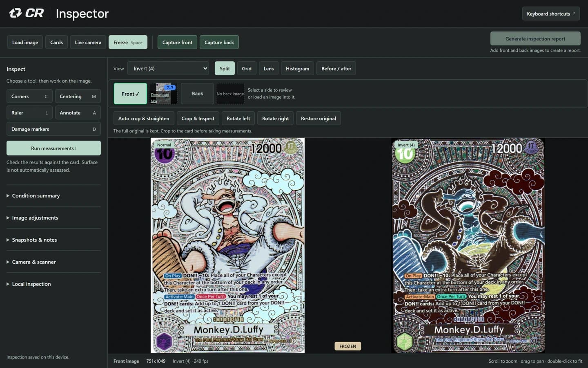Select the Lens view tab

coord(269,68)
